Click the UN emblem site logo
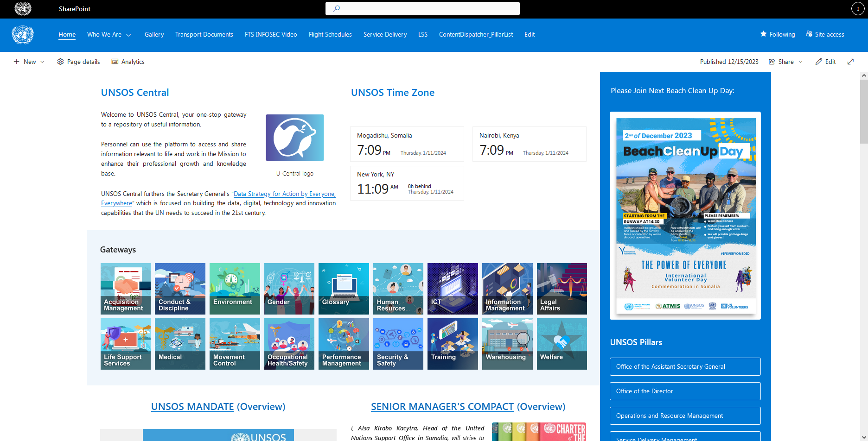The image size is (868, 441). pos(22,35)
